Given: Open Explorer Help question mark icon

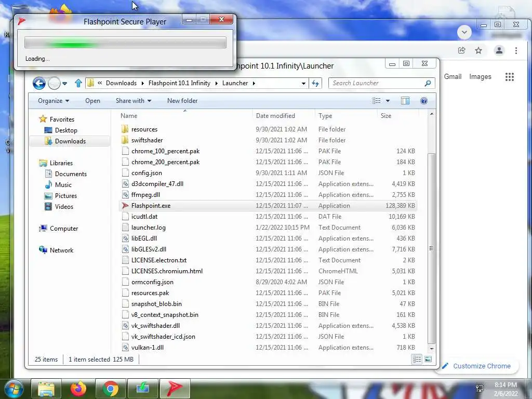Looking at the screenshot, I should (424, 101).
